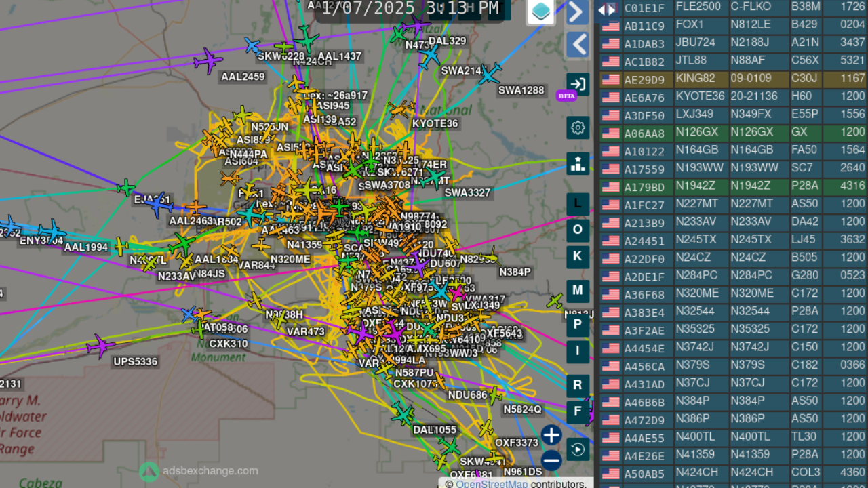Click hex code A36F68 in the table
868x488 pixels.
644,295
